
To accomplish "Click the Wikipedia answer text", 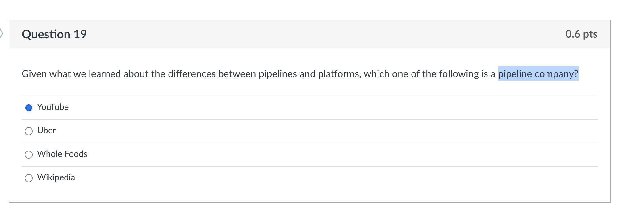I will click(x=56, y=177).
